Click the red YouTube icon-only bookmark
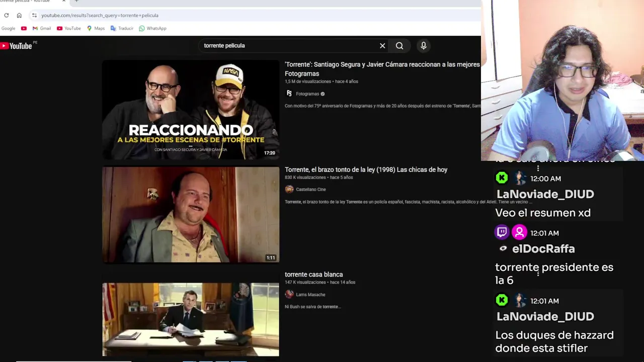Image resolution: width=644 pixels, height=362 pixels. (24, 28)
